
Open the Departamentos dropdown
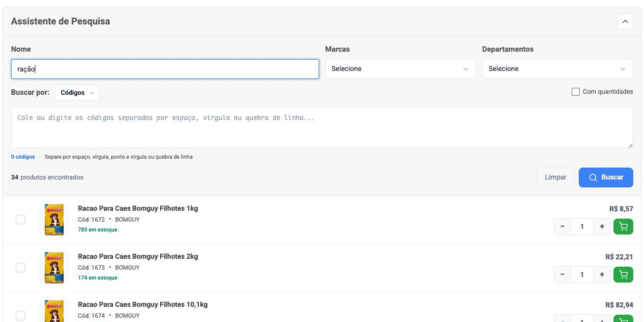pos(557,69)
